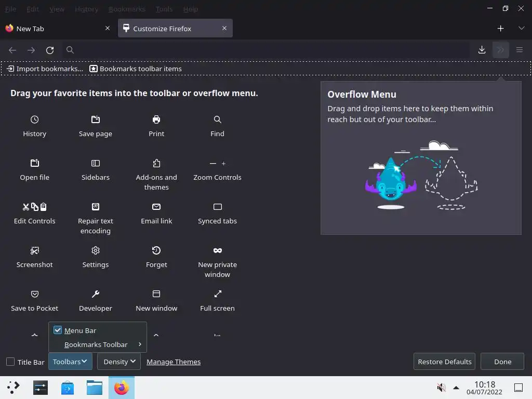
Task: Select the Add-ons and themes item
Action: click(x=156, y=175)
